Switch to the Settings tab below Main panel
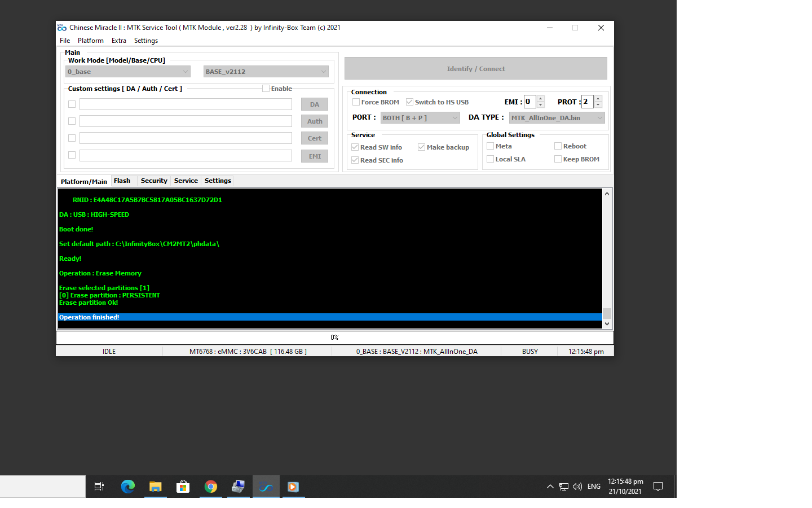The height and width of the screenshot is (508, 812). click(218, 181)
